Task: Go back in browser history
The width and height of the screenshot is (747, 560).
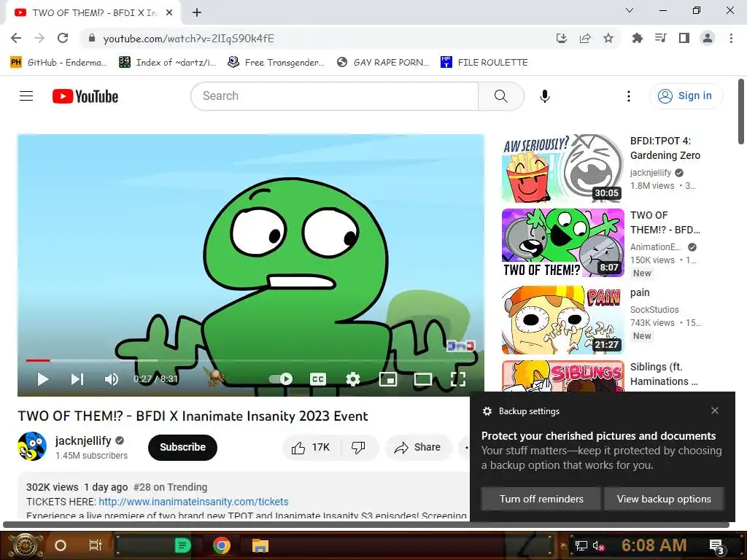Action: [x=16, y=38]
